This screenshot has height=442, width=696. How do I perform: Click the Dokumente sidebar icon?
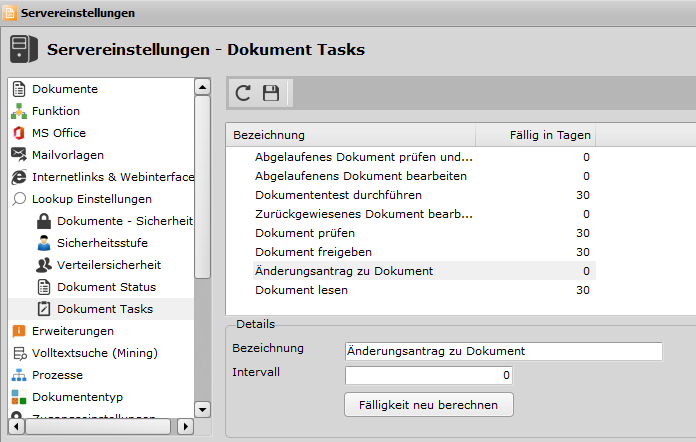[x=19, y=89]
